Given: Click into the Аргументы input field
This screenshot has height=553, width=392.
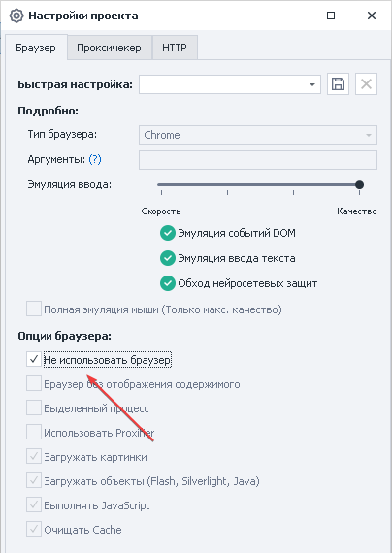Looking at the screenshot, I should (x=258, y=160).
